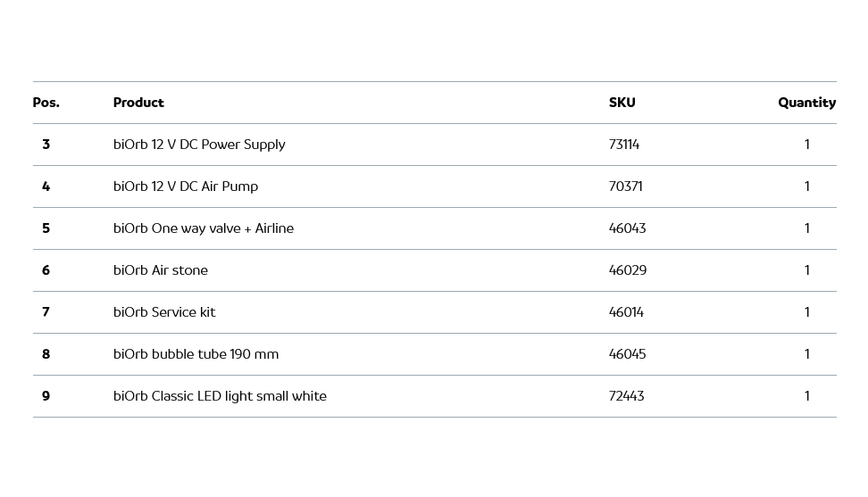
Task: Open biOrb bubble tube 190 mm
Action: [x=196, y=354]
